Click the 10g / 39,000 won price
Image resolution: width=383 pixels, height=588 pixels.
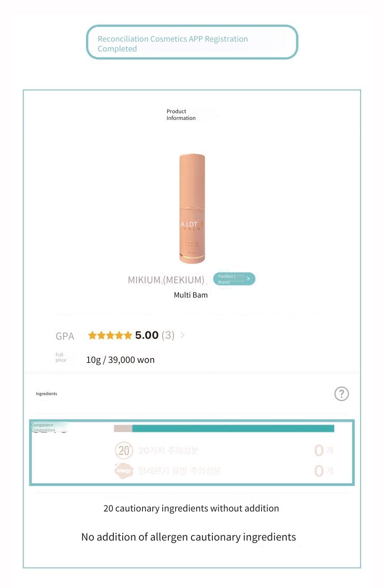click(x=120, y=360)
